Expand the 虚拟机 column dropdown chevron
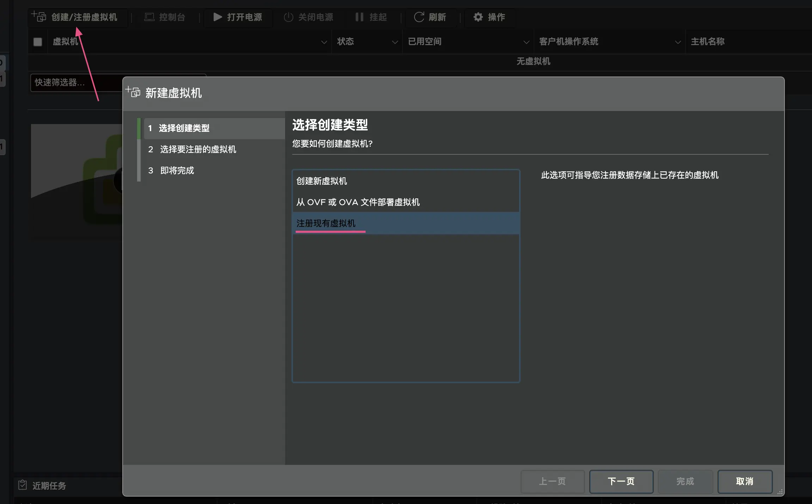 324,42
